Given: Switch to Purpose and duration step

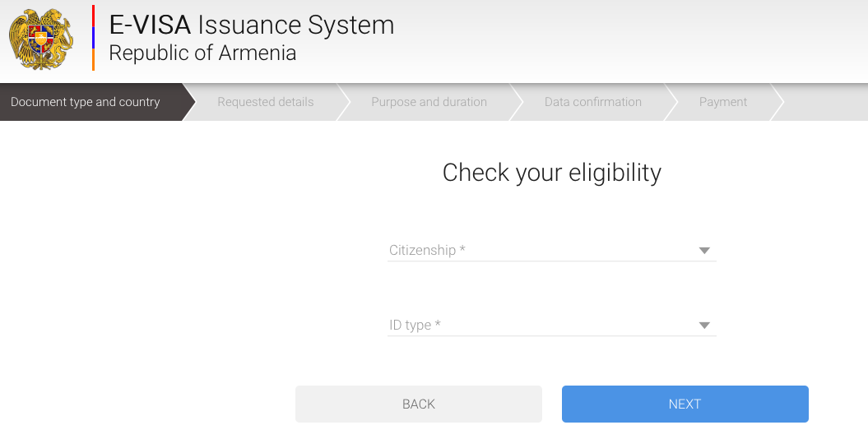Looking at the screenshot, I should (x=429, y=102).
